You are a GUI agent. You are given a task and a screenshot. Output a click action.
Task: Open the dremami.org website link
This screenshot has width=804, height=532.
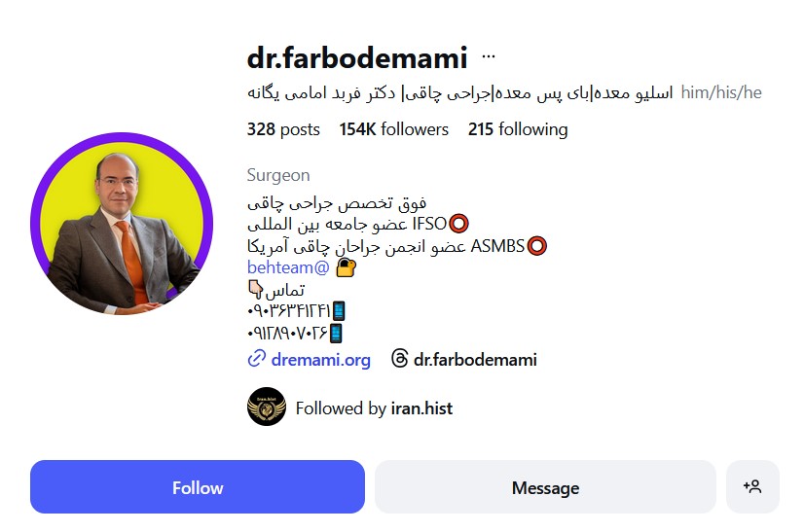[320, 359]
